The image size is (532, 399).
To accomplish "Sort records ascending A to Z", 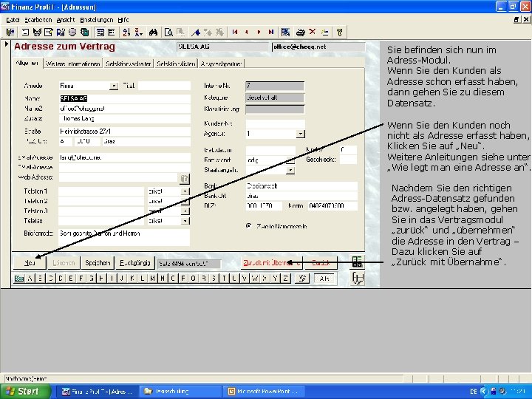I will [x=126, y=33].
